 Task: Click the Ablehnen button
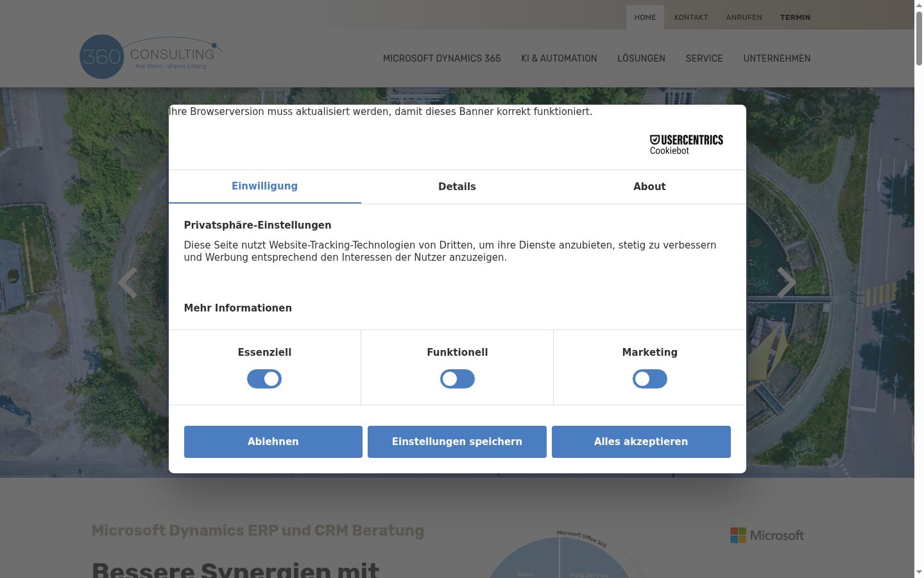click(x=273, y=442)
